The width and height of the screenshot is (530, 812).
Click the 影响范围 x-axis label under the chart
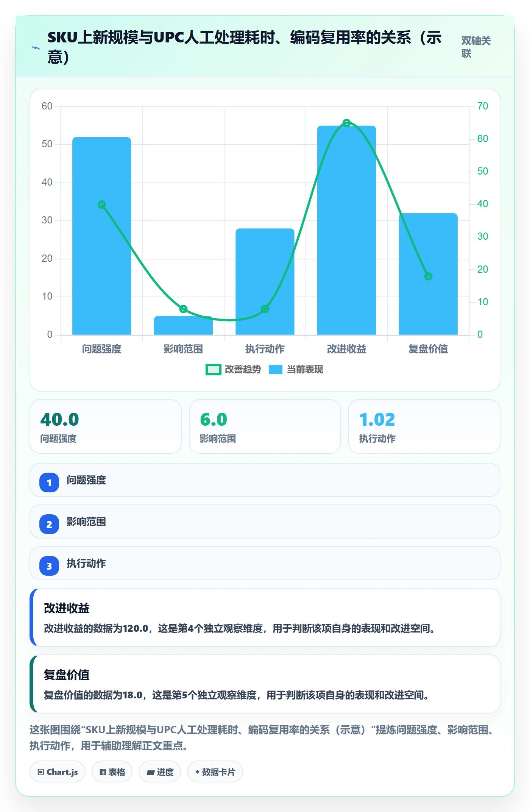[x=183, y=349]
